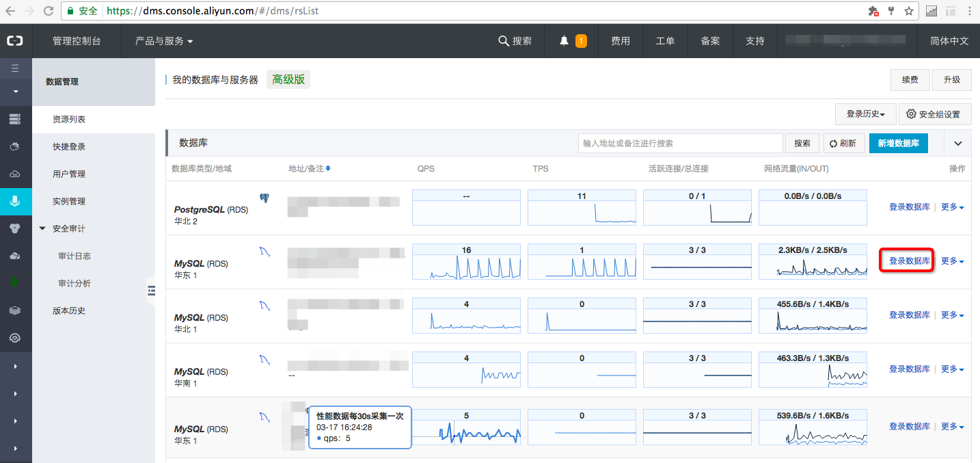Open the stacked layers icon in the left rail
The width and height of the screenshot is (980, 463).
click(x=15, y=310)
